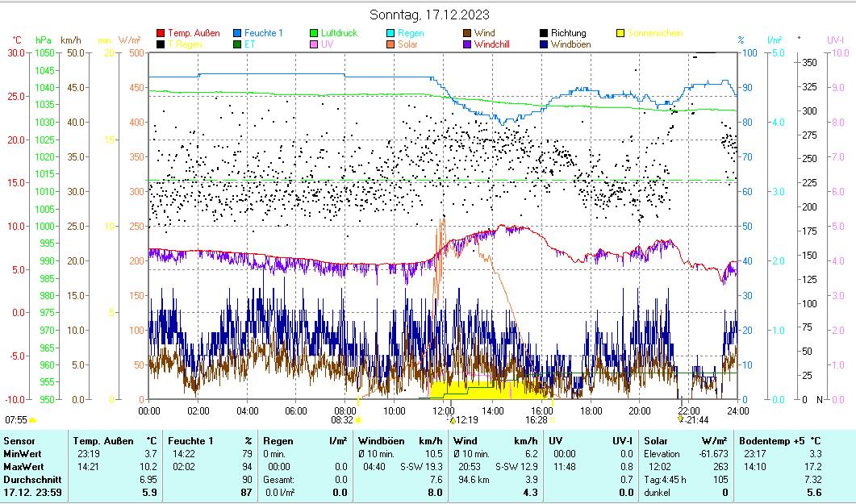Click the maximum humidity value 94
This screenshot has height=504, width=856.
click(248, 467)
